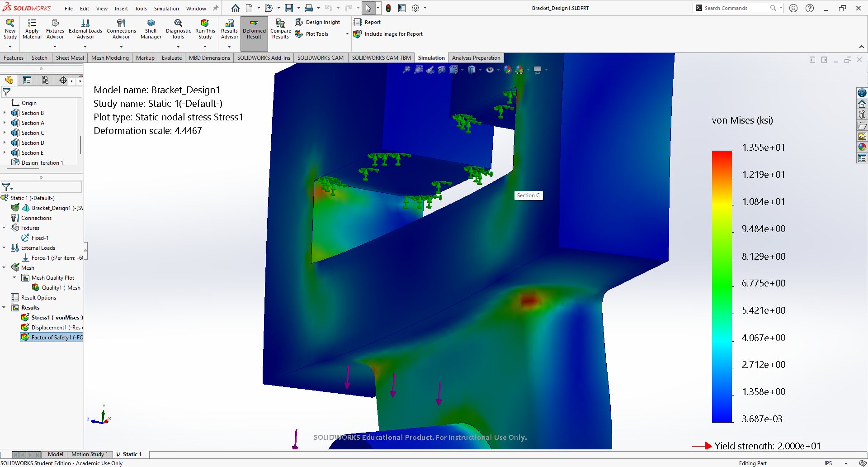Image resolution: width=868 pixels, height=467 pixels.
Task: Click Include Image for Report
Action: pos(388,34)
